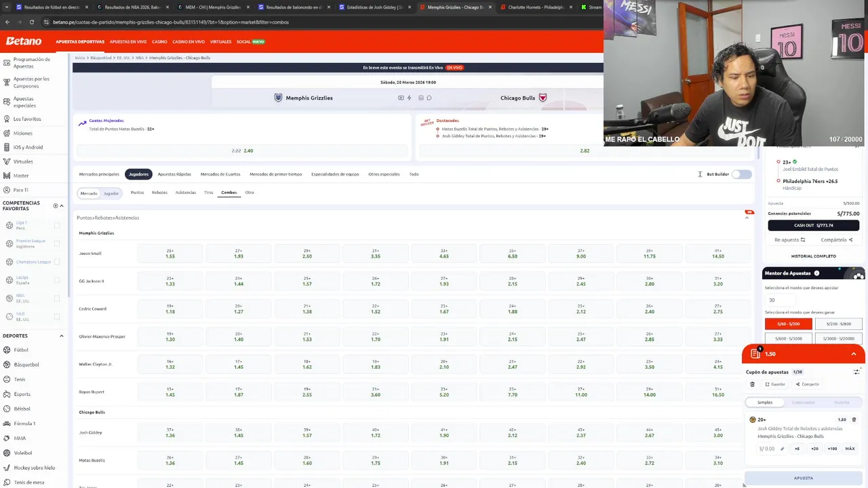This screenshot has height=488, width=868.
Task: Click MÁX stake button
Action: coord(850,449)
